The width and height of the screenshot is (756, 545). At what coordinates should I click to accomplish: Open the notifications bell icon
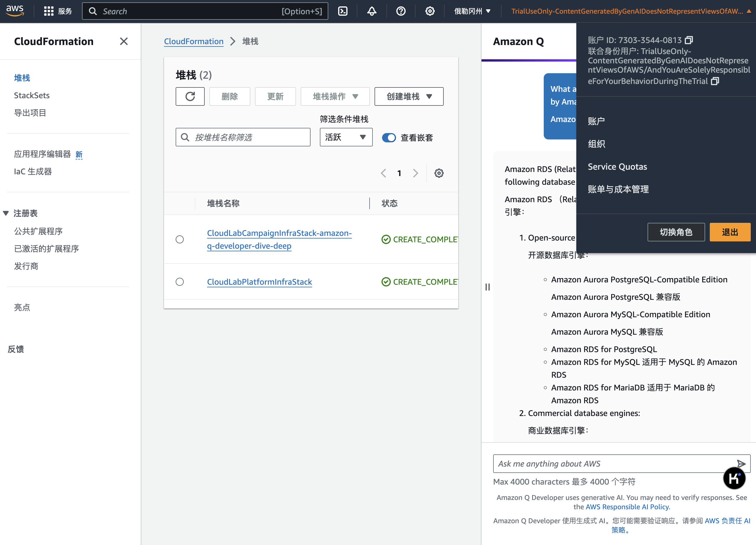372,11
